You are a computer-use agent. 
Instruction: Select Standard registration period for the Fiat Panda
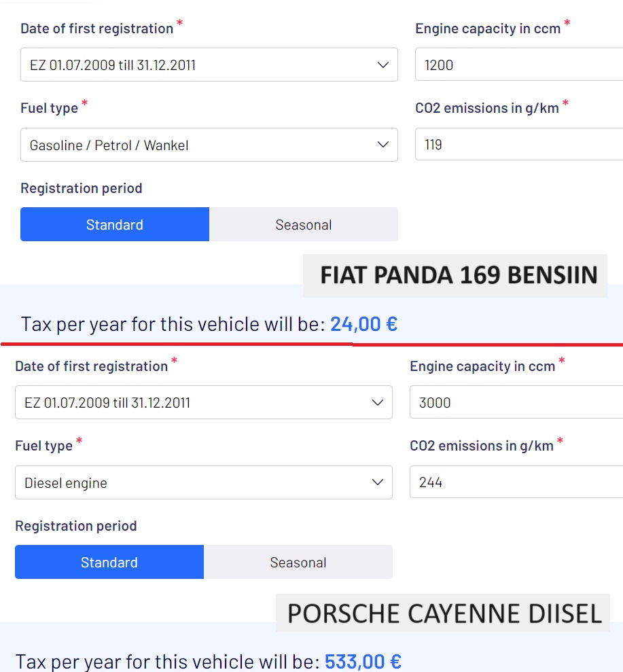pos(115,225)
